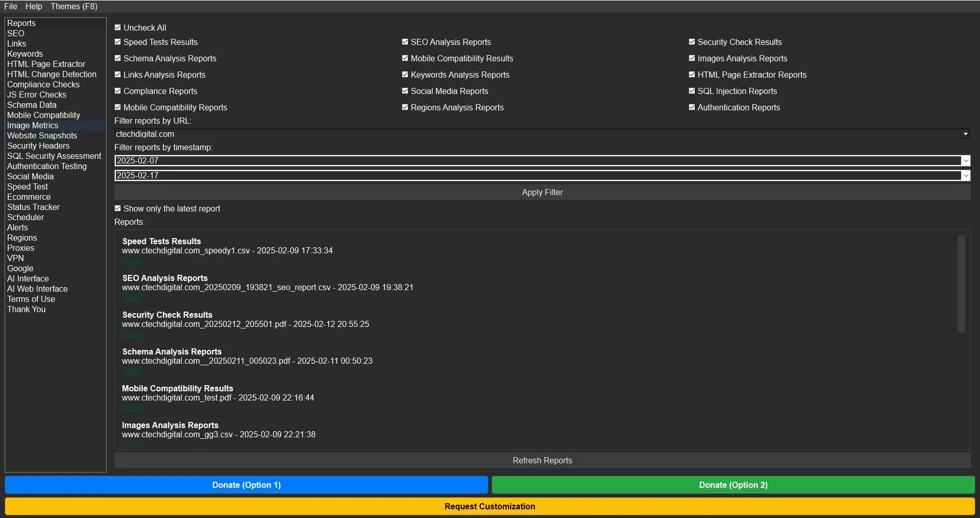Toggle Regions Analysis Reports checkbox
Screen dimensions: 980x518
pos(405,107)
